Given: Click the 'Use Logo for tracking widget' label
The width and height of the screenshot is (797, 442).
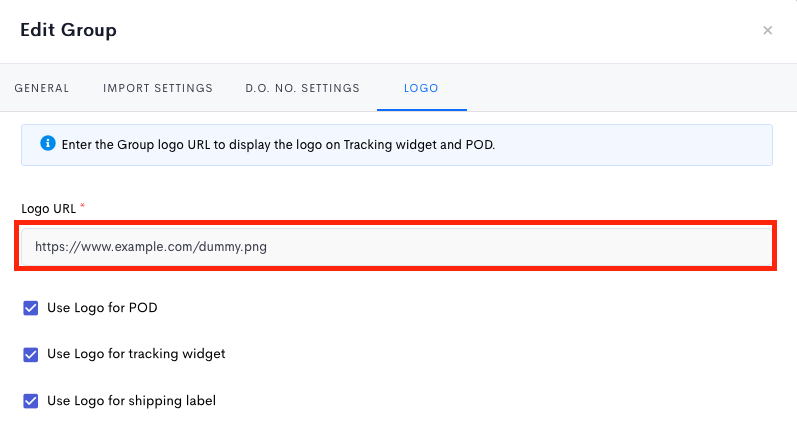Looking at the screenshot, I should [x=136, y=354].
